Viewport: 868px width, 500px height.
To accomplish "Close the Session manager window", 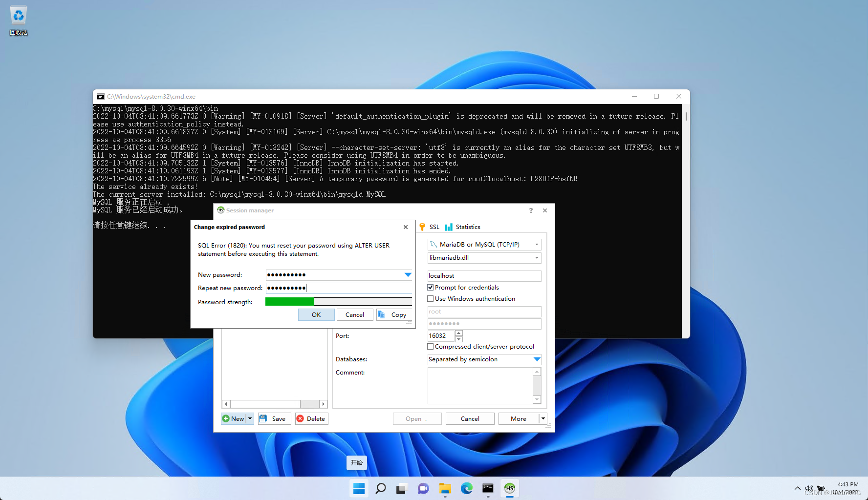I will click(545, 210).
